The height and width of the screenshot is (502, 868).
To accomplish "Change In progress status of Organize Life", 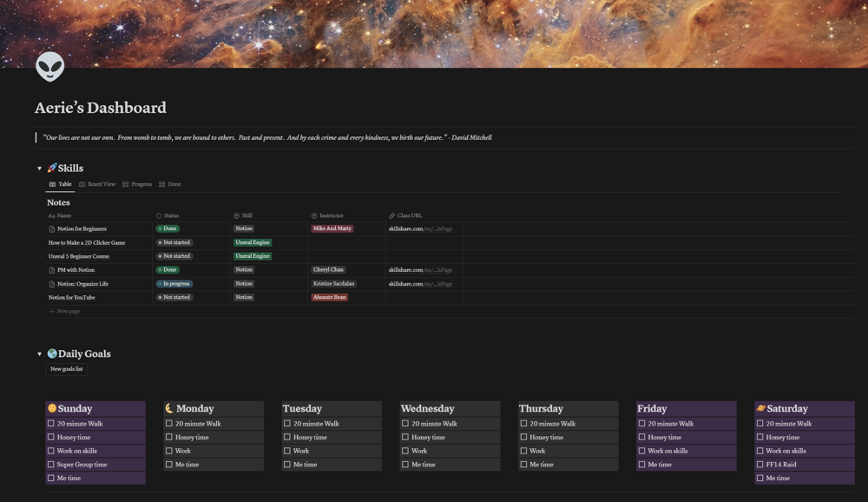I will [174, 284].
